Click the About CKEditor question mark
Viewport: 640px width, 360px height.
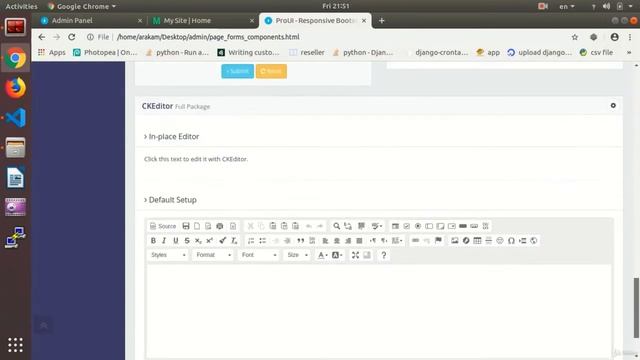pyautogui.click(x=384, y=255)
